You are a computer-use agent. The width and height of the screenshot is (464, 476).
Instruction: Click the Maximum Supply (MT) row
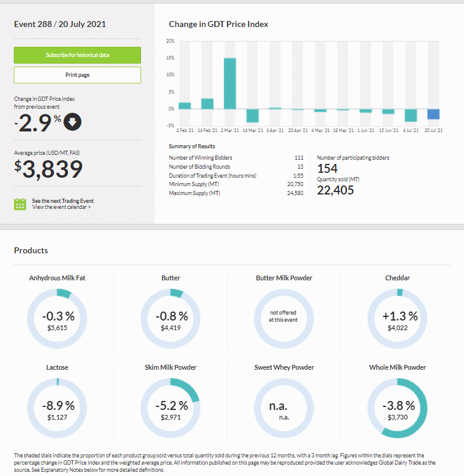236,193
